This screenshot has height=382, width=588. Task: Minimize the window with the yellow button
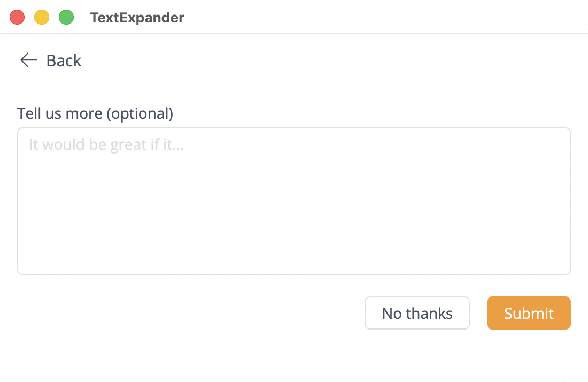pos(42,18)
